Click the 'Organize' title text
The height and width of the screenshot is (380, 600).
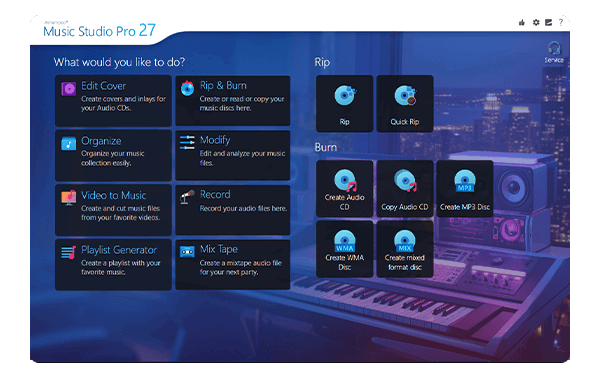point(101,141)
